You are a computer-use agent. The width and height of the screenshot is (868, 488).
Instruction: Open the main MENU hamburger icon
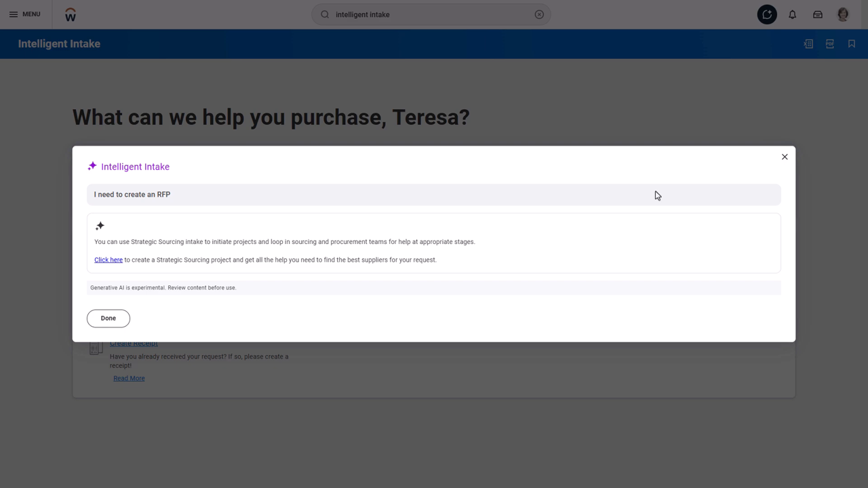click(14, 14)
